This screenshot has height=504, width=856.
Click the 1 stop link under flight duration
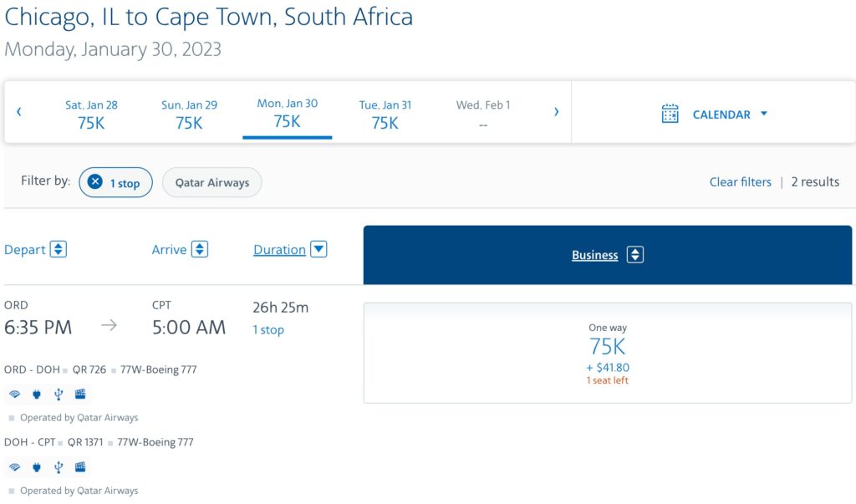pos(268,329)
